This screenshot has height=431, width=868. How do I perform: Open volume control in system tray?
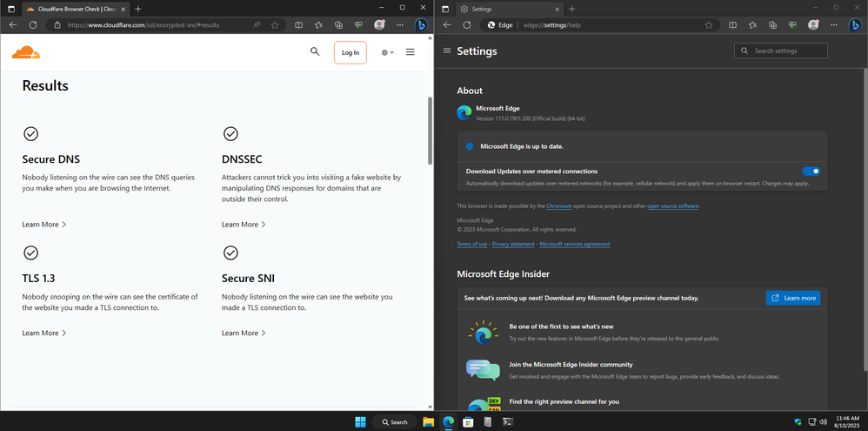click(x=823, y=422)
